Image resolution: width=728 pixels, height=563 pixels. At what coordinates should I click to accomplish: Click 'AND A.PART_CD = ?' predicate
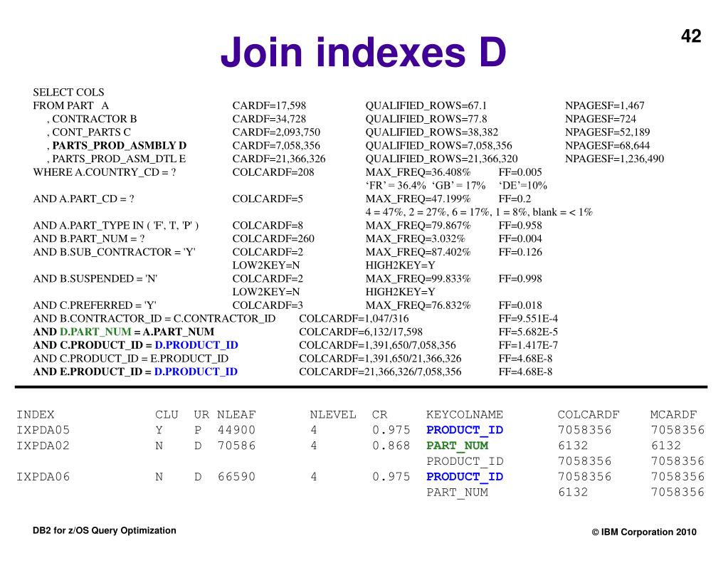[83, 199]
